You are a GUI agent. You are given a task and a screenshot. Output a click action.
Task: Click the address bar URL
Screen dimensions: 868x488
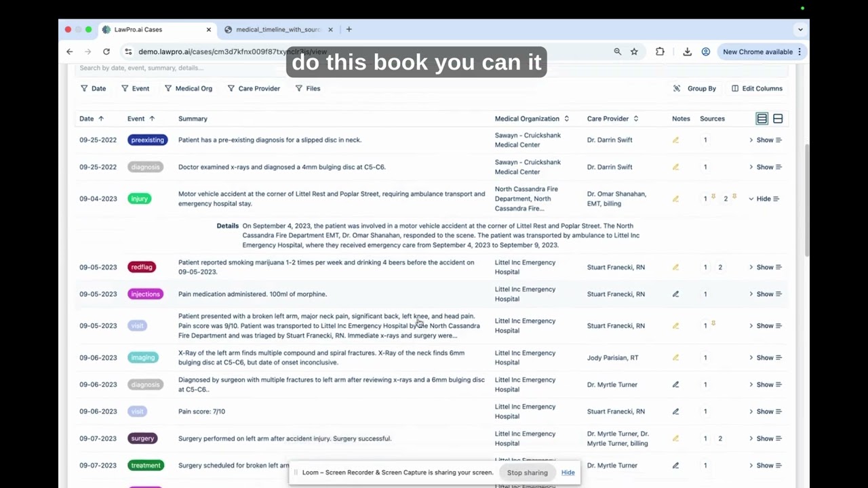233,52
